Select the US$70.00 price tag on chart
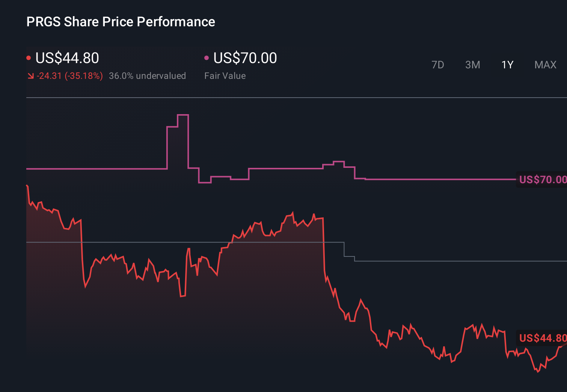The height and width of the screenshot is (392, 567). click(x=542, y=179)
